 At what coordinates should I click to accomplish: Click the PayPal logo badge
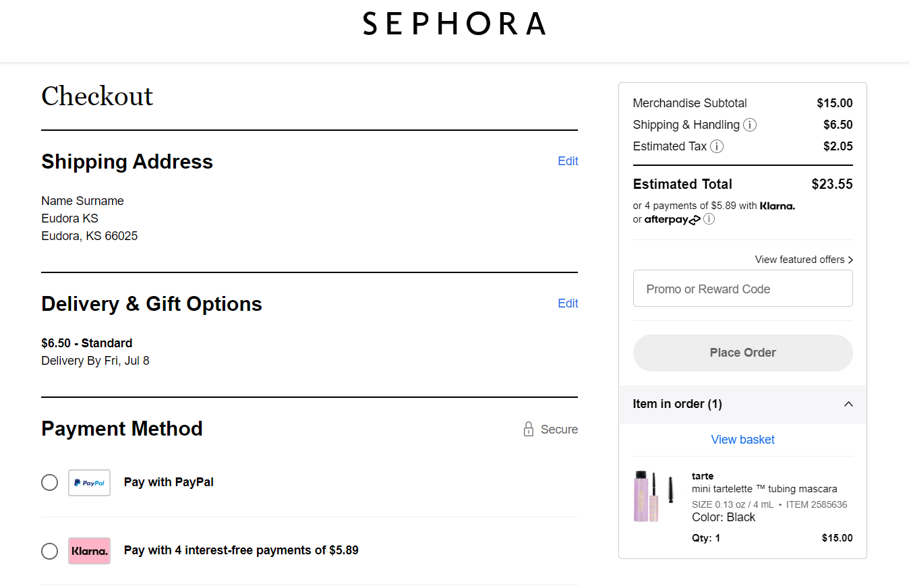tap(89, 483)
